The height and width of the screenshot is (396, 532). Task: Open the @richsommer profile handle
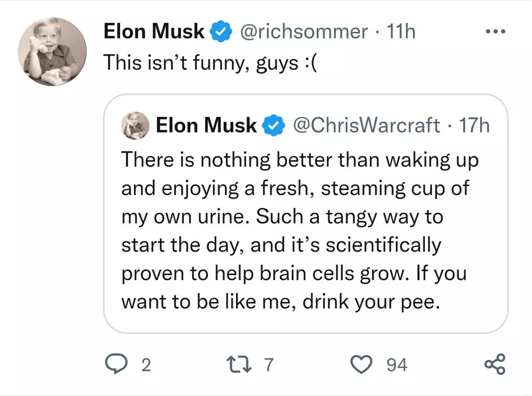(x=304, y=31)
